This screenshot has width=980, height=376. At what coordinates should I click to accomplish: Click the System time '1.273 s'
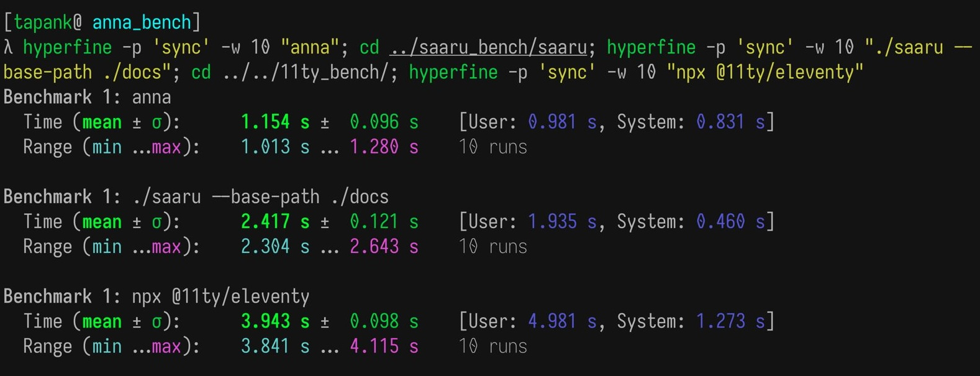[x=730, y=321]
